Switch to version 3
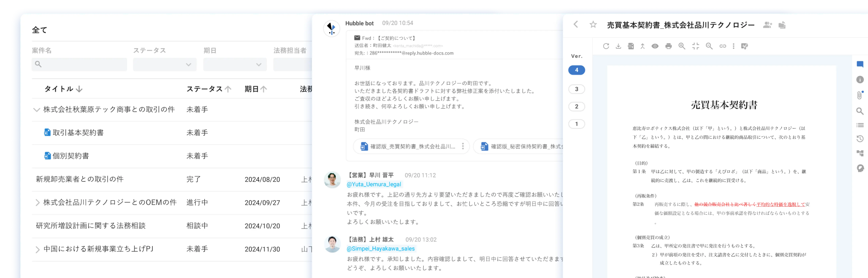 (576, 89)
